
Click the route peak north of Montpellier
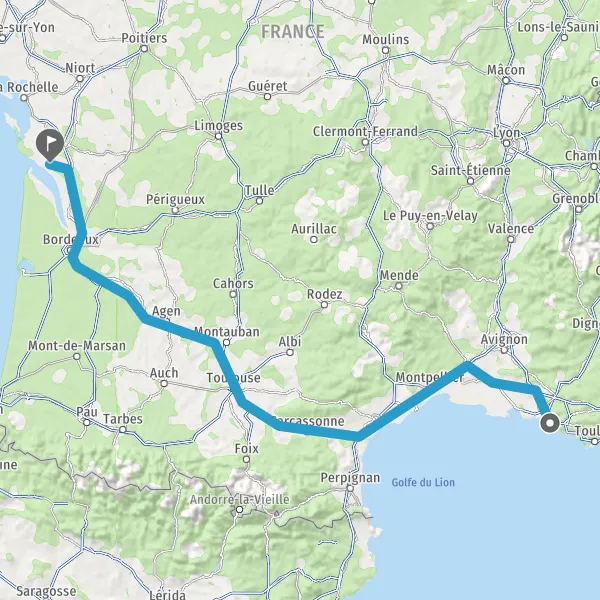467,366
